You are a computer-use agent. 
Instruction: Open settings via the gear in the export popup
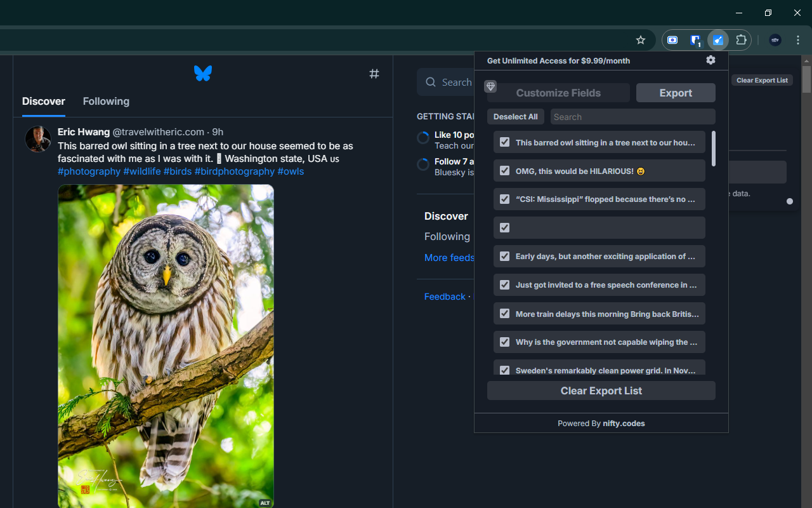click(710, 60)
